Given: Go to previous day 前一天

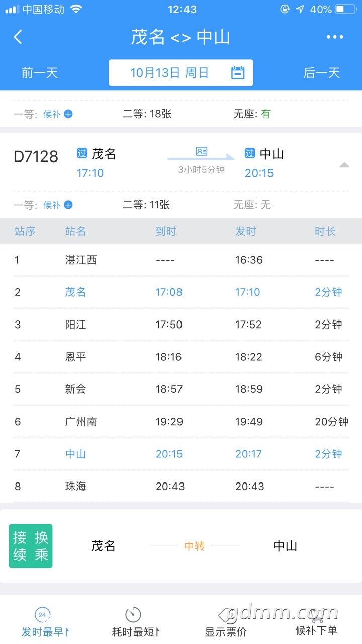Looking at the screenshot, I should click(x=40, y=73).
